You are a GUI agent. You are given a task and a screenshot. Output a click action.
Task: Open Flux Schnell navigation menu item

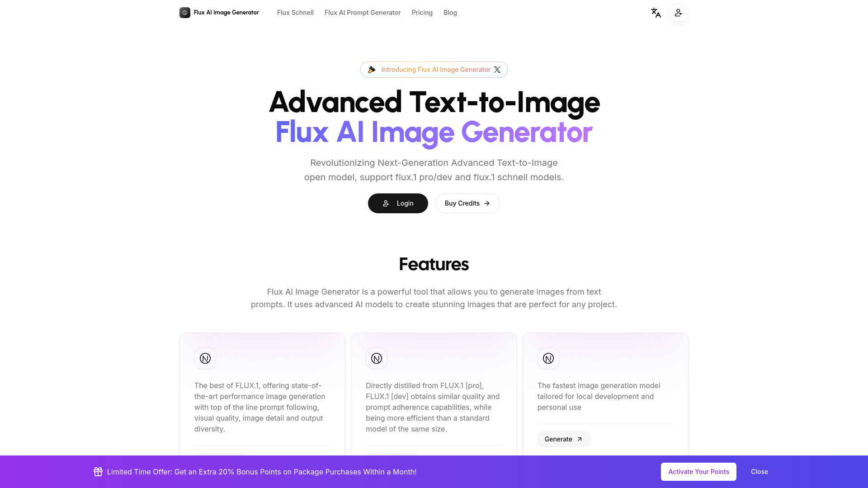point(295,13)
